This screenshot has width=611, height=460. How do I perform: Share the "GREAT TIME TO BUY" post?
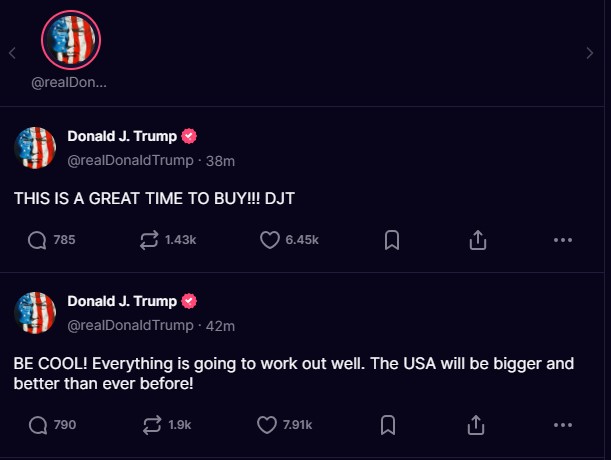(477, 240)
